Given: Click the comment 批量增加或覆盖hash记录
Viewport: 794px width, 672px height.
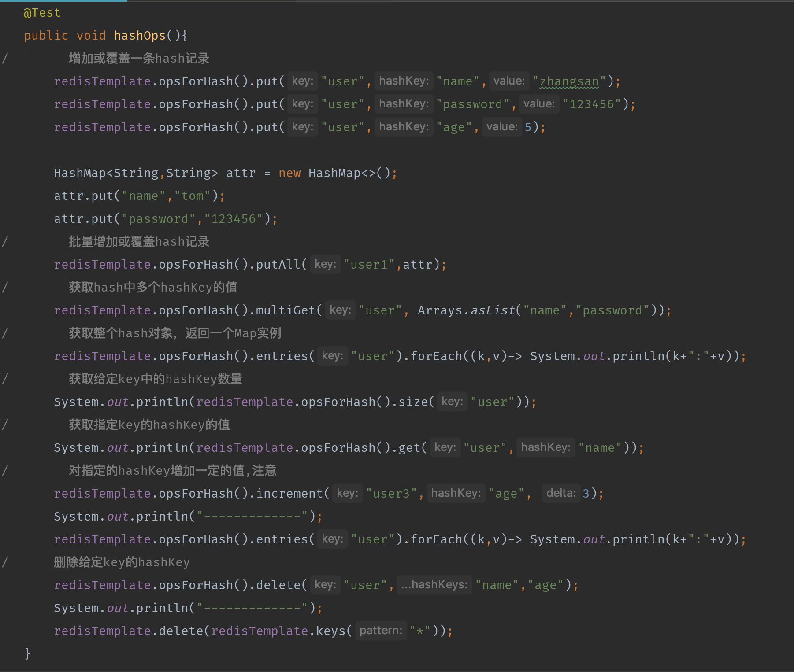Looking at the screenshot, I should pos(139,242).
